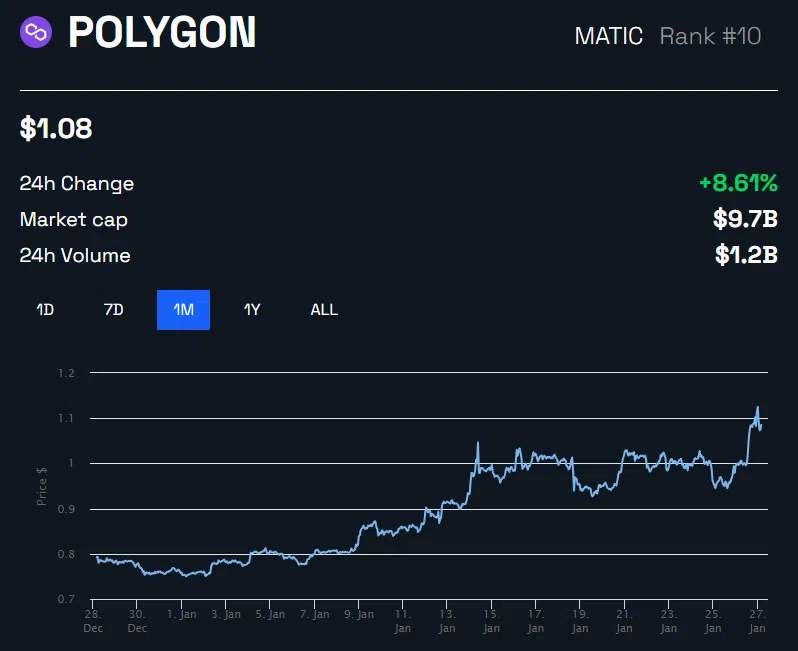Click the $1.2B volume value
The image size is (798, 651).
[746, 254]
